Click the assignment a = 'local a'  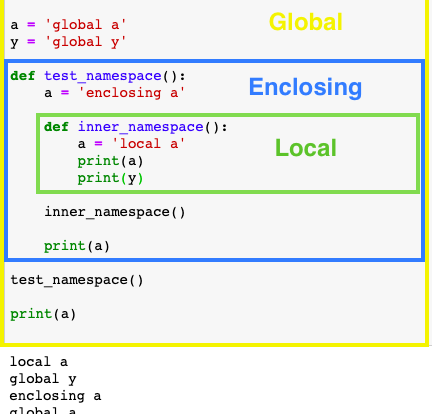pyautogui.click(x=131, y=144)
